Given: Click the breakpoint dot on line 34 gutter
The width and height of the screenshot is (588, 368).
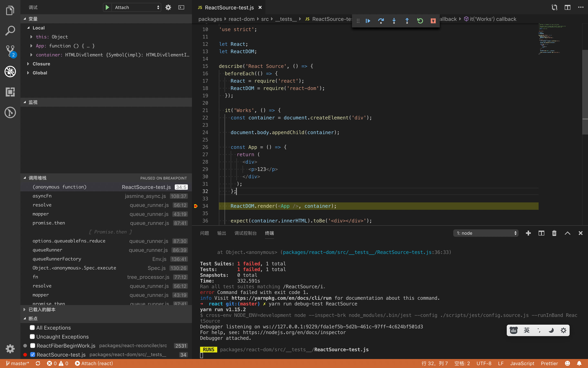Looking at the screenshot, I should [x=196, y=206].
